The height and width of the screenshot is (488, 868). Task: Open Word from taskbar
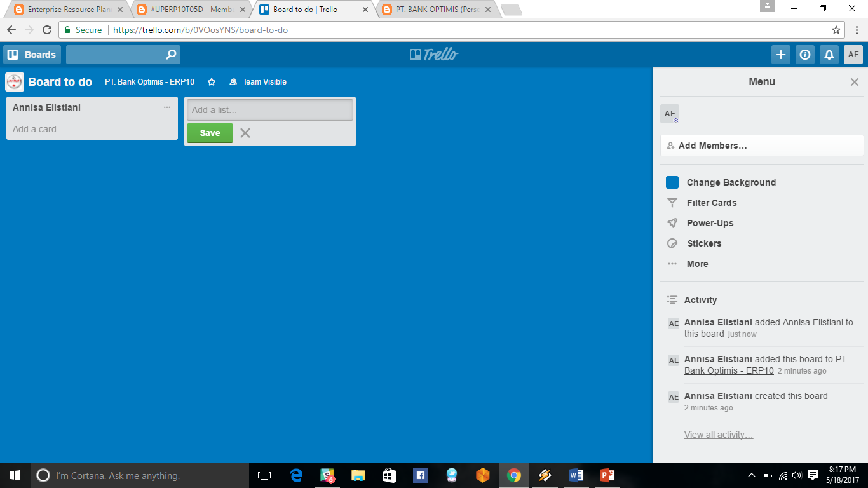coord(576,475)
